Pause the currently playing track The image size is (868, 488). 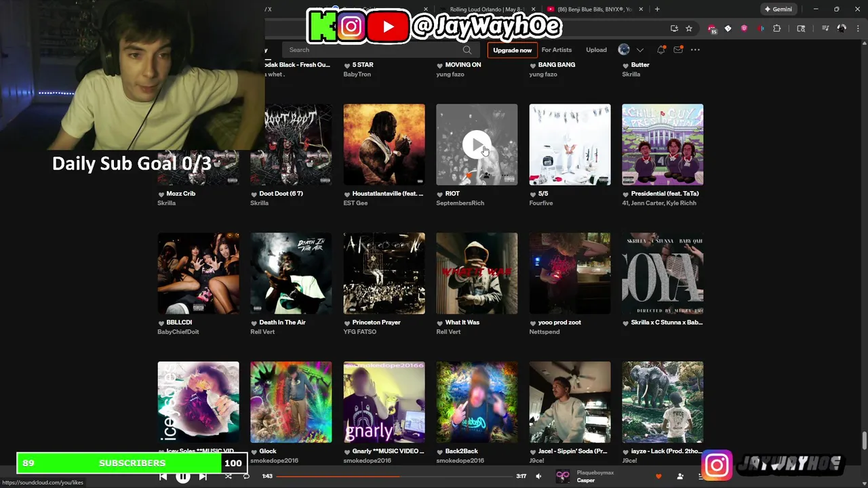183,476
